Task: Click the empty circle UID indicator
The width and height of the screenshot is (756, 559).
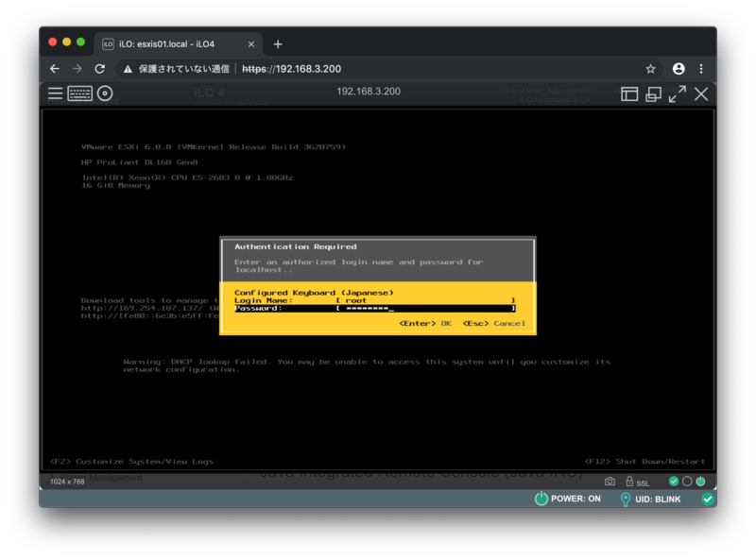Action: 687,481
